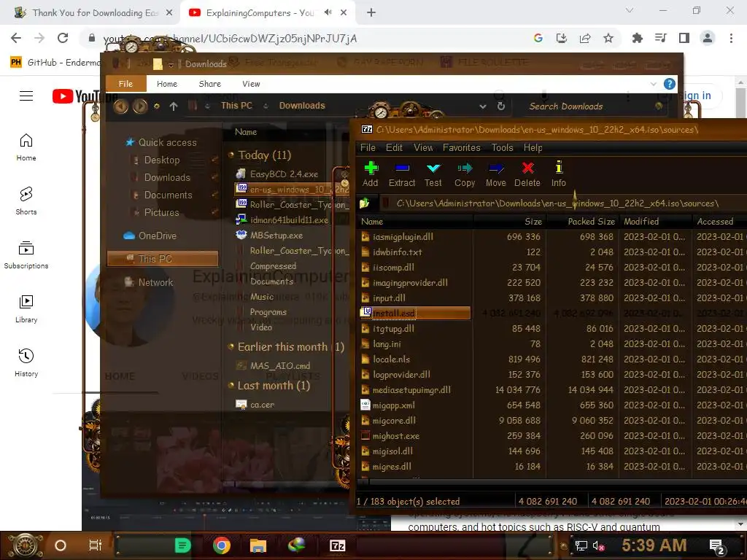
Task: Select lang.ini in 7-Zip list
Action: [387, 344]
